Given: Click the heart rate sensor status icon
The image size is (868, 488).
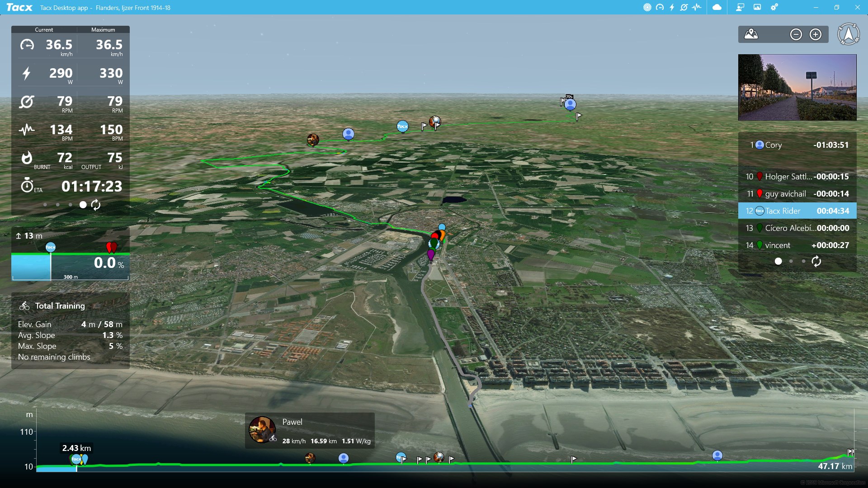Looking at the screenshot, I should coord(697,7).
